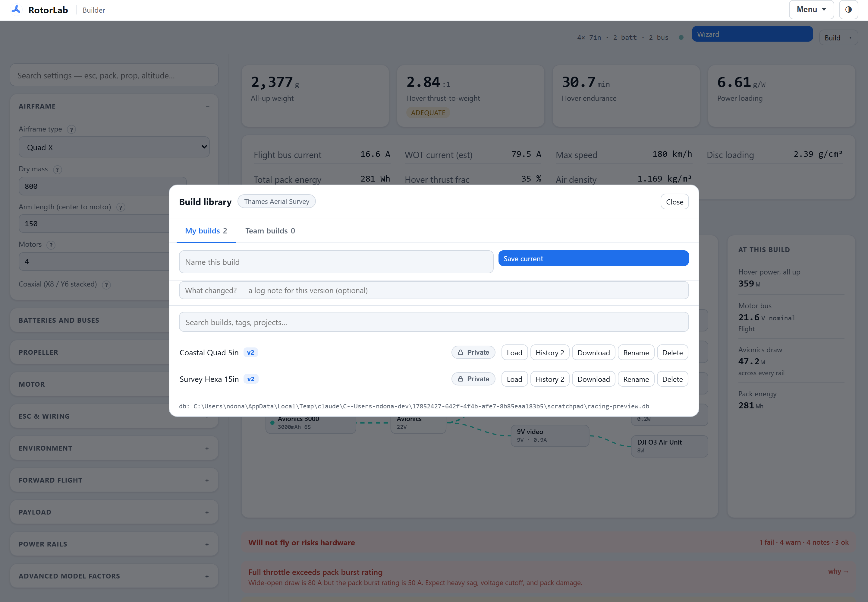
Task: Switch to the Team builds tab
Action: coord(270,230)
